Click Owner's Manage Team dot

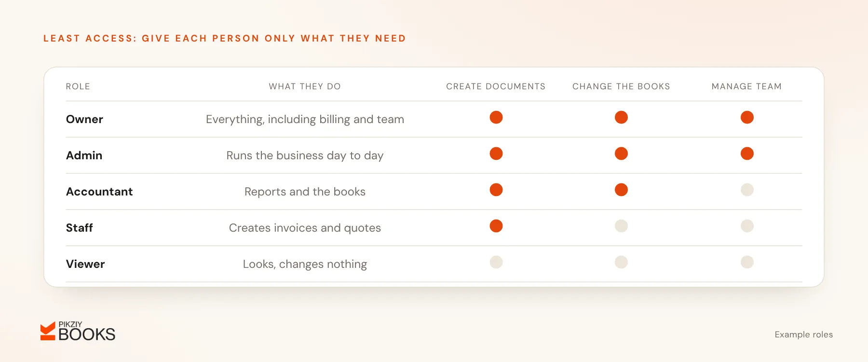click(747, 117)
